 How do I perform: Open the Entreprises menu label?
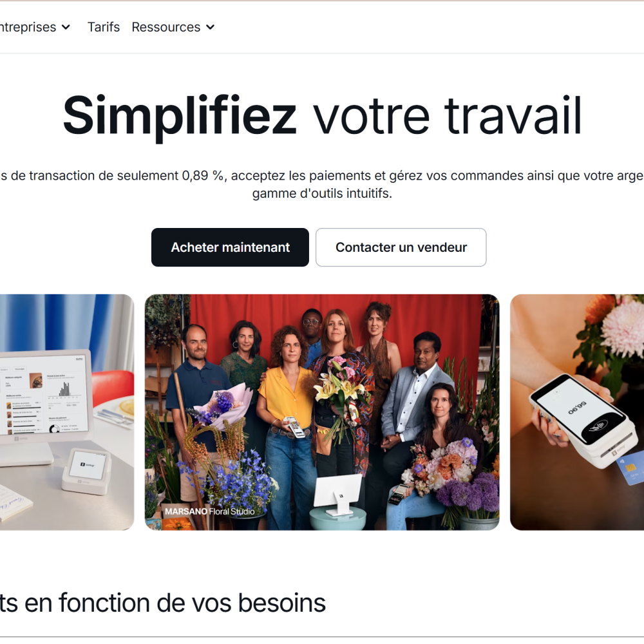coord(28,27)
